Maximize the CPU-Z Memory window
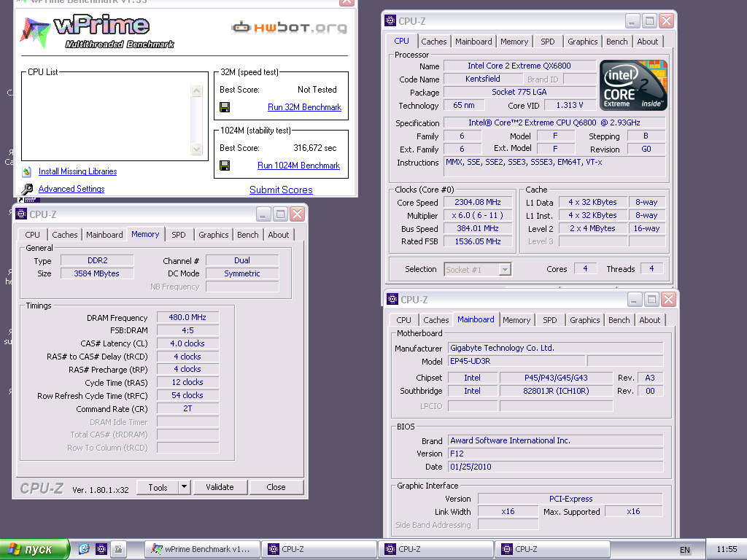This screenshot has height=560, width=747. pos(281,214)
